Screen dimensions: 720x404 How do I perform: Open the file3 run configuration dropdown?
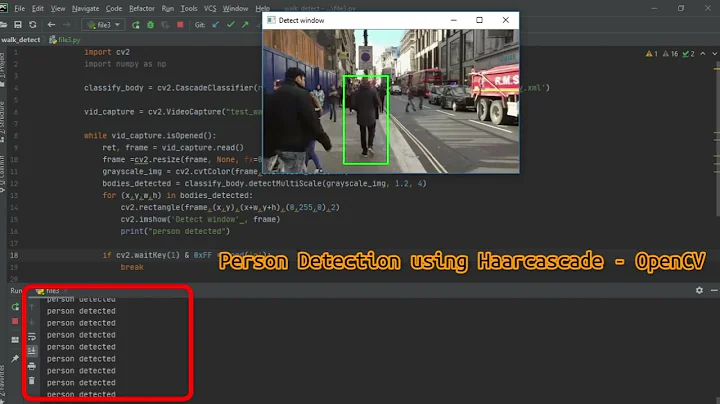[103, 25]
